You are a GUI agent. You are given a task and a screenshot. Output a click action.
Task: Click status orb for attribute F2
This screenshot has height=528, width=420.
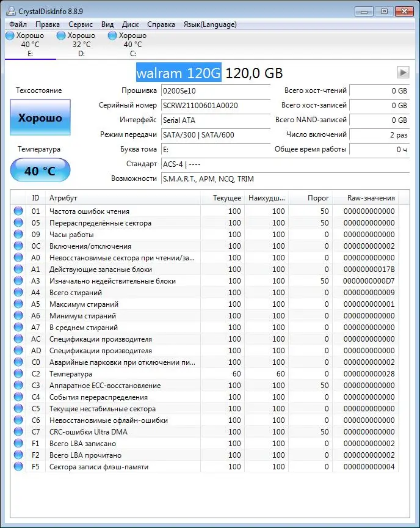coord(18,455)
